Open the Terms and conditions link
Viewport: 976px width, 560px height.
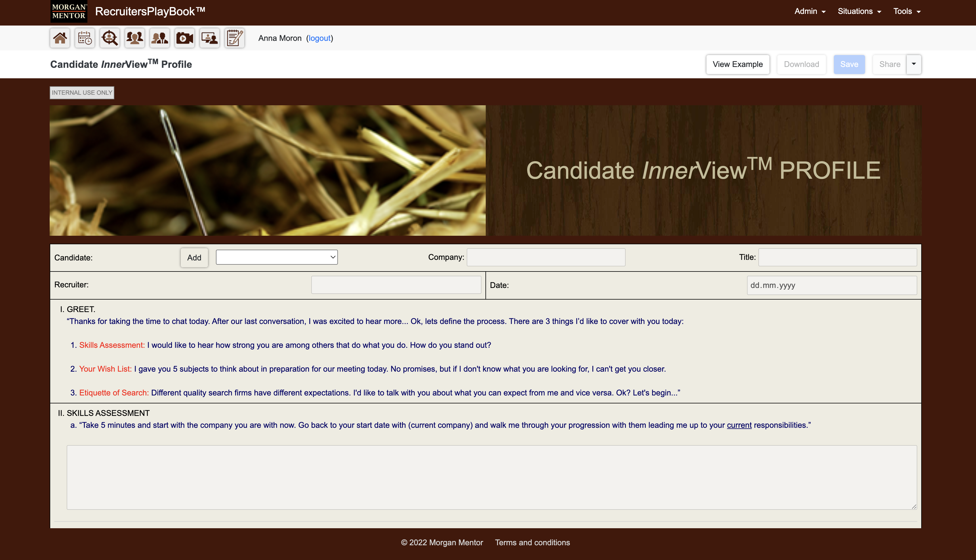pos(532,542)
